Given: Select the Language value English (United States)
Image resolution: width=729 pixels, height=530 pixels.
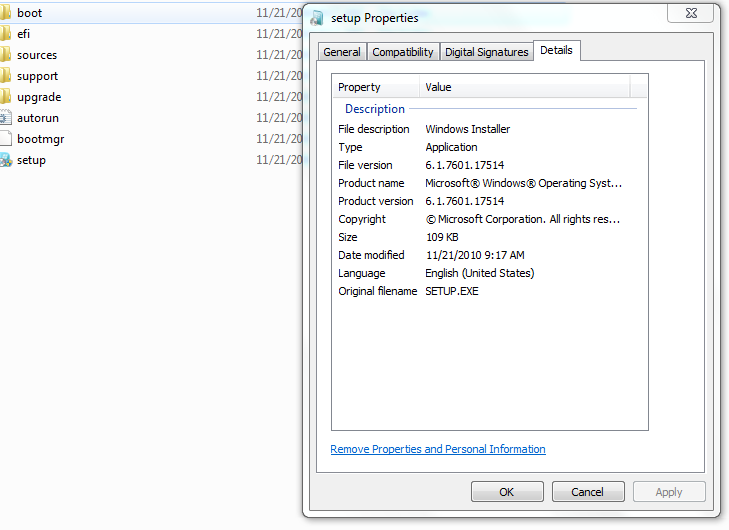Looking at the screenshot, I should click(480, 273).
